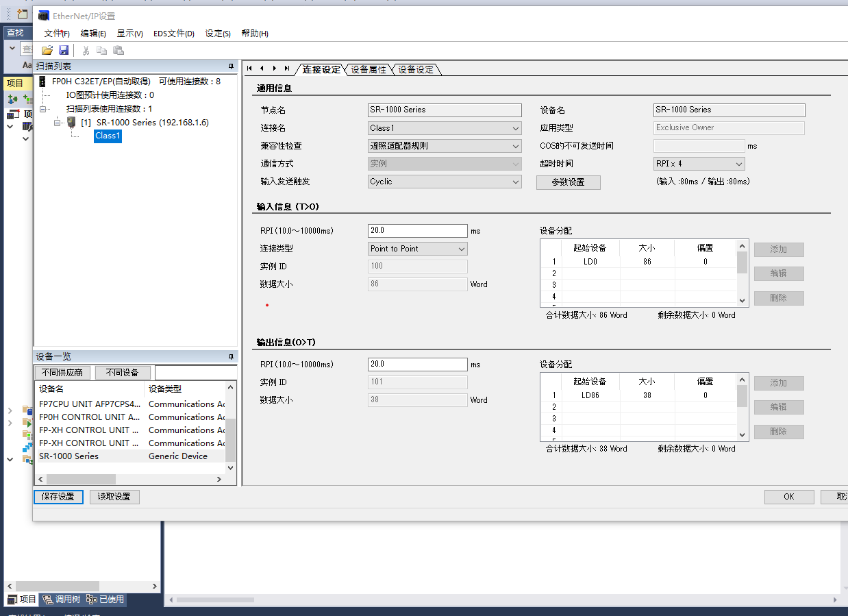Jump to last tab with navigation arrow

[x=286, y=69]
